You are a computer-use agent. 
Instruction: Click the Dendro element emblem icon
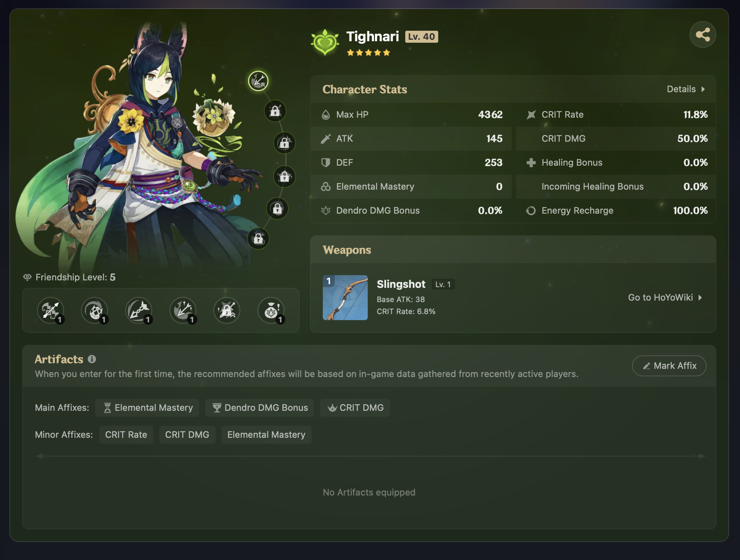[x=325, y=42]
